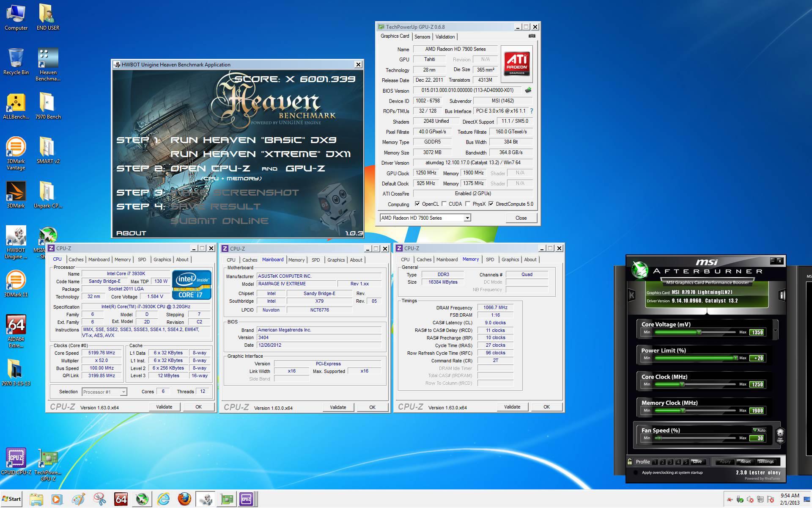Toggle the profile lock icon in Afterburner
Image resolution: width=812 pixels, height=508 pixels.
click(x=630, y=461)
